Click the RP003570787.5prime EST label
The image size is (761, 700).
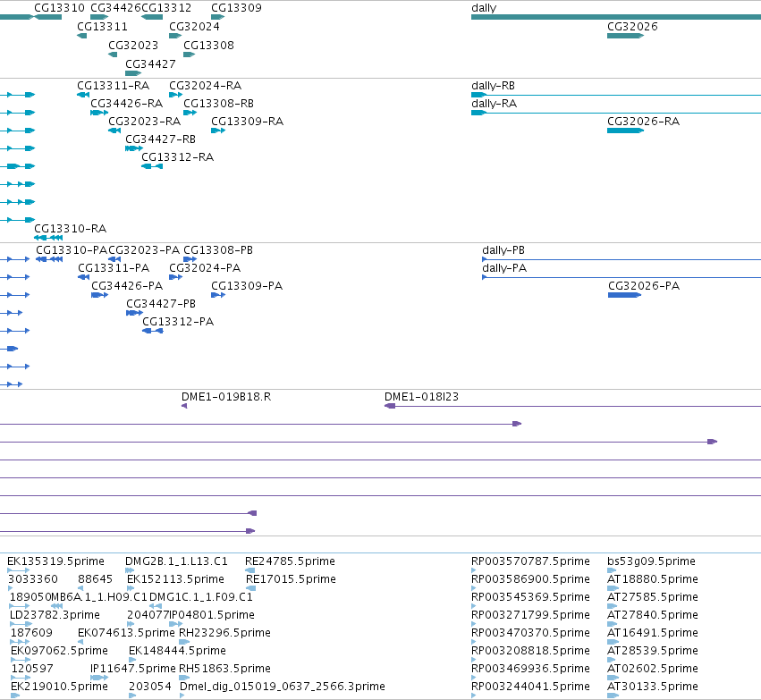click(x=531, y=561)
